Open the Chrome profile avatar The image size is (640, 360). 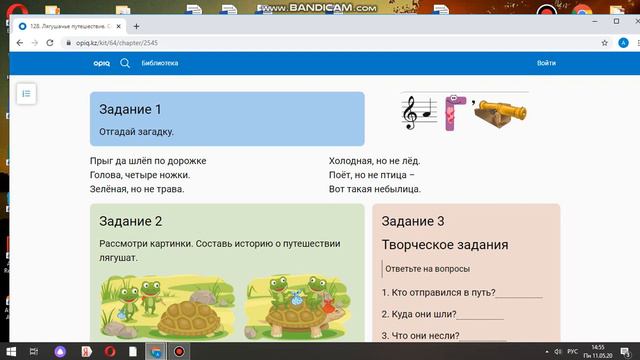(x=623, y=43)
